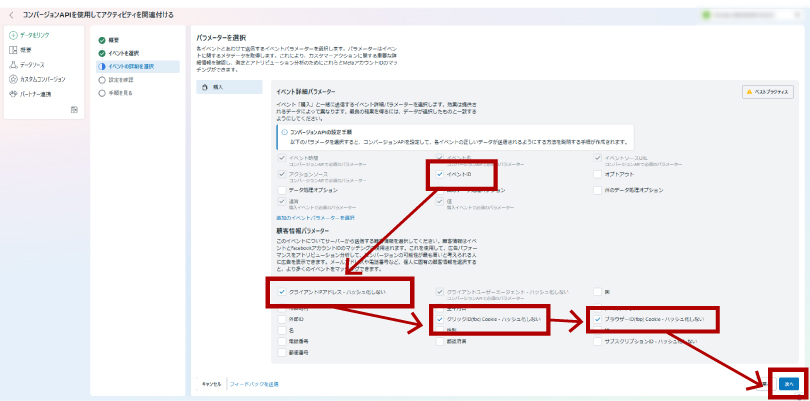Screen dimensions: 810x401
Task: Enable the 国 checkbox
Action: point(597,292)
